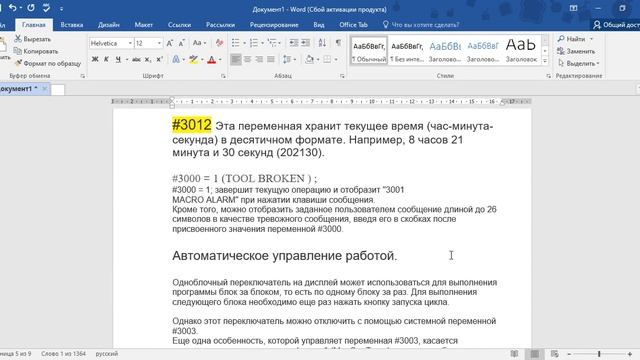
Task: Align text left
Action: [236, 60]
